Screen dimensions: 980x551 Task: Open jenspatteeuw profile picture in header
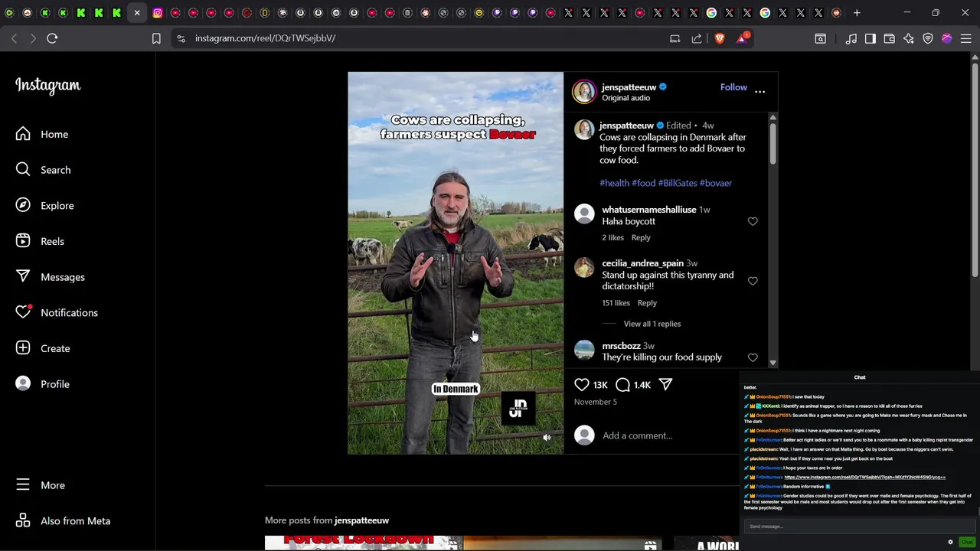(x=584, y=91)
